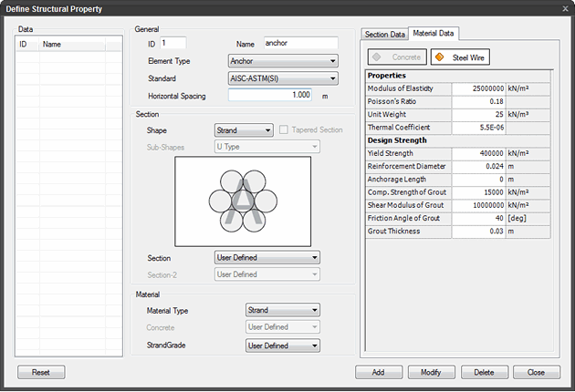Click the Poisson's Ratio value 0.18
575x392 pixels.
pos(478,101)
